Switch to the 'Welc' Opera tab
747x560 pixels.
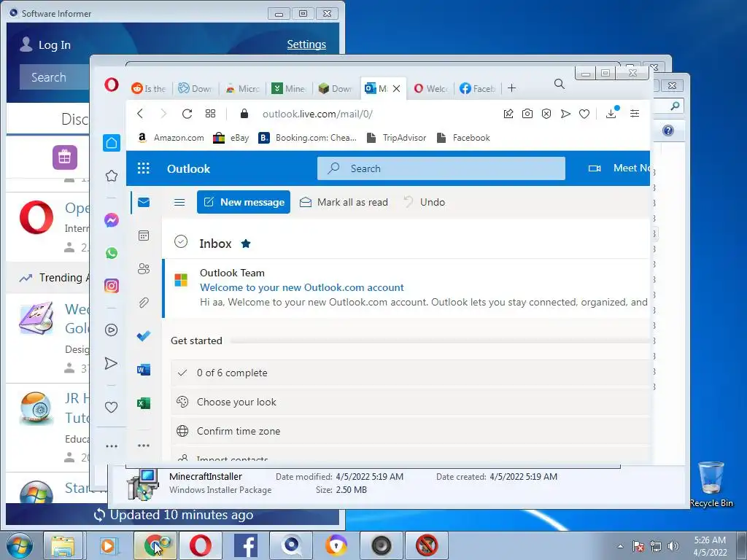point(430,88)
